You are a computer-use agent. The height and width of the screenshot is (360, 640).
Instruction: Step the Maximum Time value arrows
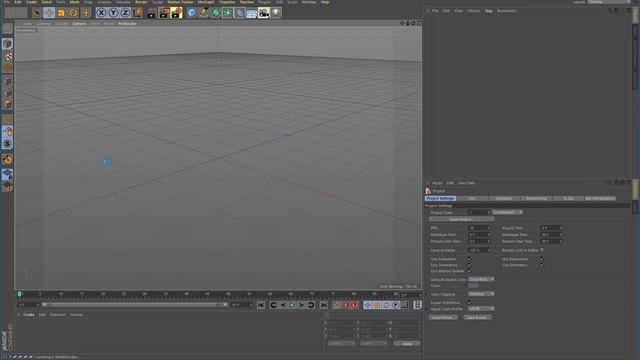point(560,235)
